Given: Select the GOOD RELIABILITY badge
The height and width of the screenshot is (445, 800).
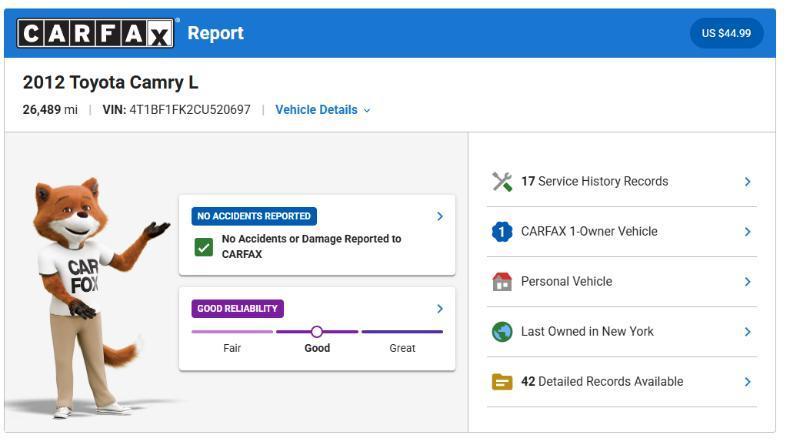Looking at the screenshot, I should point(238,309).
